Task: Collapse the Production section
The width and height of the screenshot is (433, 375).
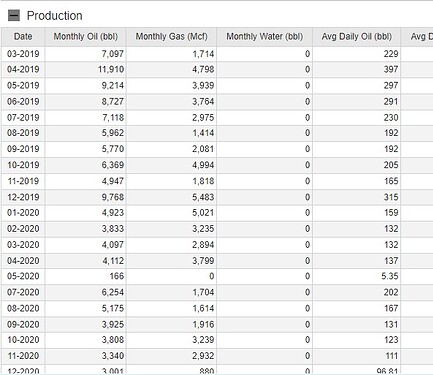Action: pos(14,15)
